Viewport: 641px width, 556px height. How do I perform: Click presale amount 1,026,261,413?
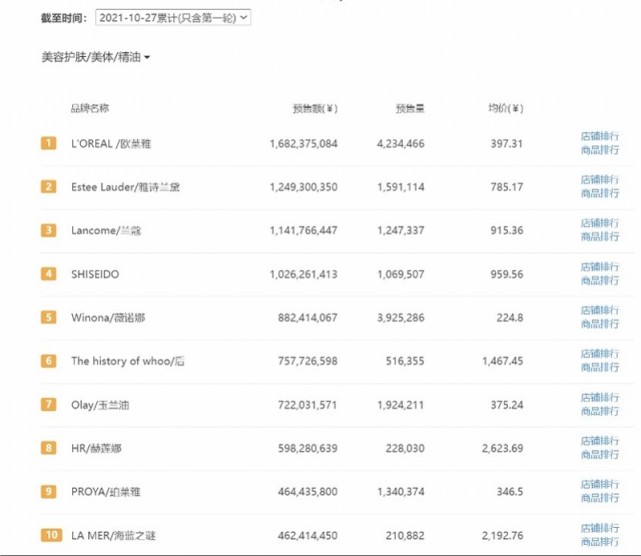[304, 274]
